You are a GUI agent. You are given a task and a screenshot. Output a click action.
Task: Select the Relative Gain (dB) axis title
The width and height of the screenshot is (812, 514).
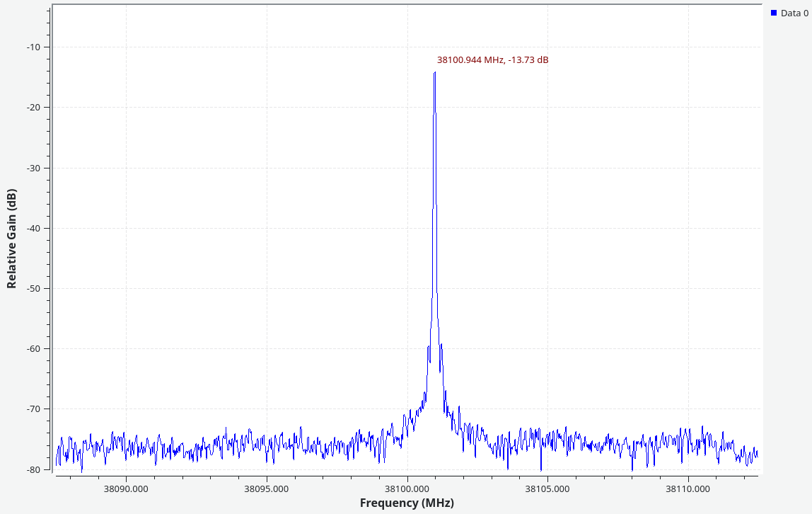click(x=11, y=238)
